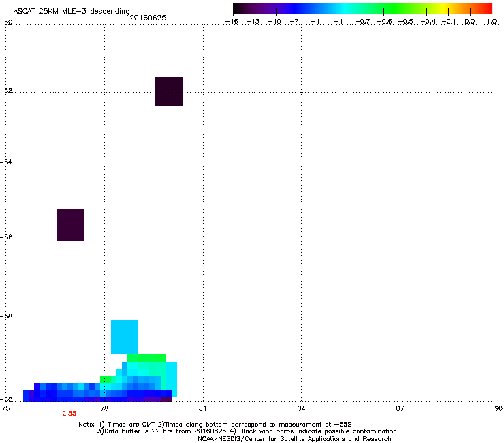Click the dark square near latitude -52
This screenshot has height=443, width=504.
click(x=168, y=92)
